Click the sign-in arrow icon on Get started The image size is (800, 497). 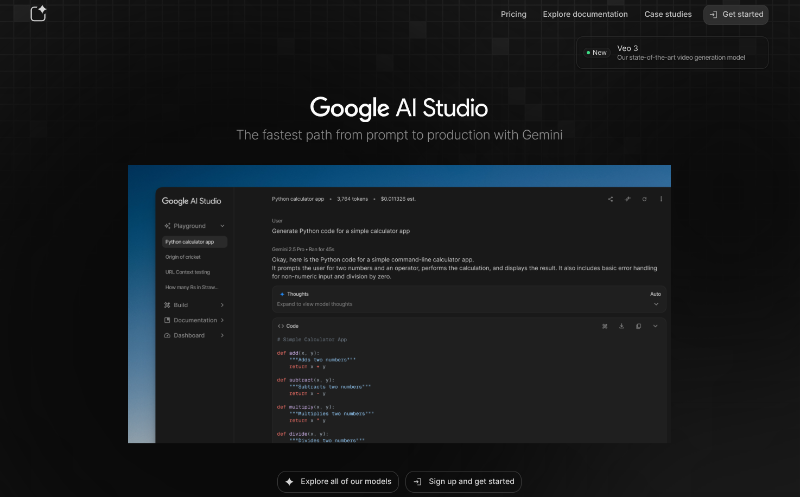click(x=713, y=14)
